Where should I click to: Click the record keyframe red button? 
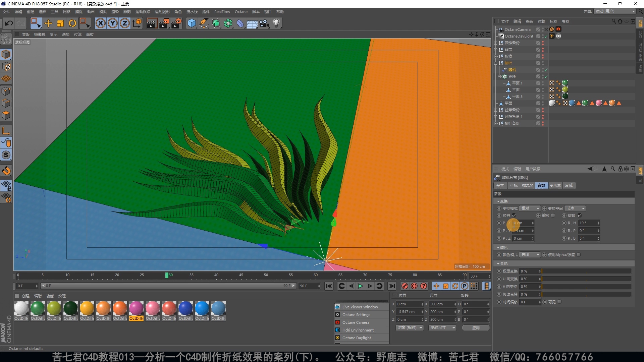405,286
